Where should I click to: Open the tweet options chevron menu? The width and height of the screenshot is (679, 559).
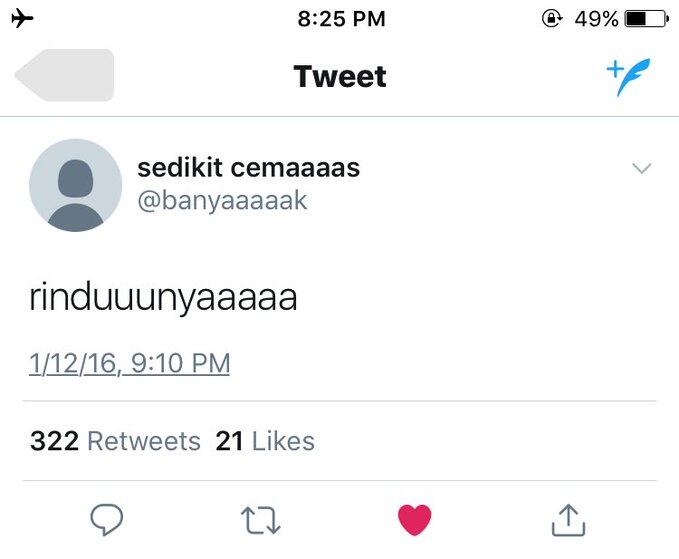pos(642,169)
